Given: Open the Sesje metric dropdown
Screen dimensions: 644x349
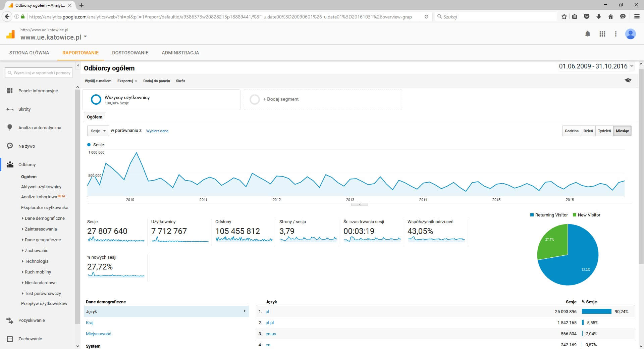Looking at the screenshot, I should click(x=98, y=131).
